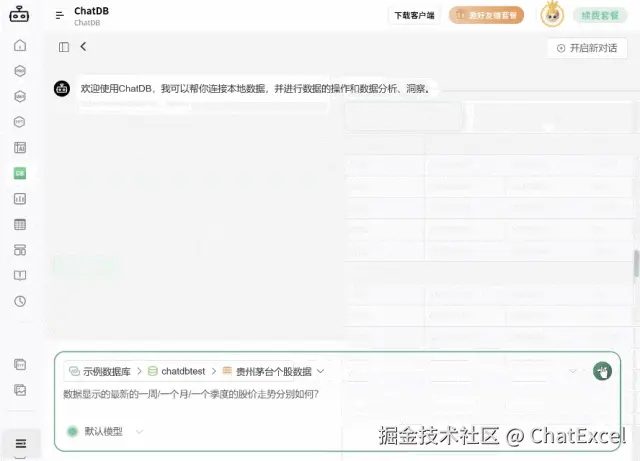Click the ChatDB page title
The height and width of the screenshot is (461, 640).
(91, 11)
